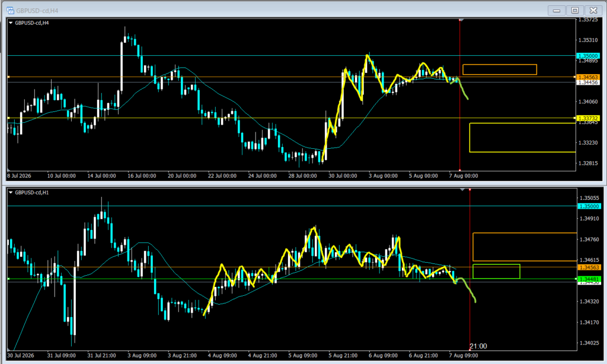Click the GBPUSD-cd,H1 chart label text

[x=32, y=193]
